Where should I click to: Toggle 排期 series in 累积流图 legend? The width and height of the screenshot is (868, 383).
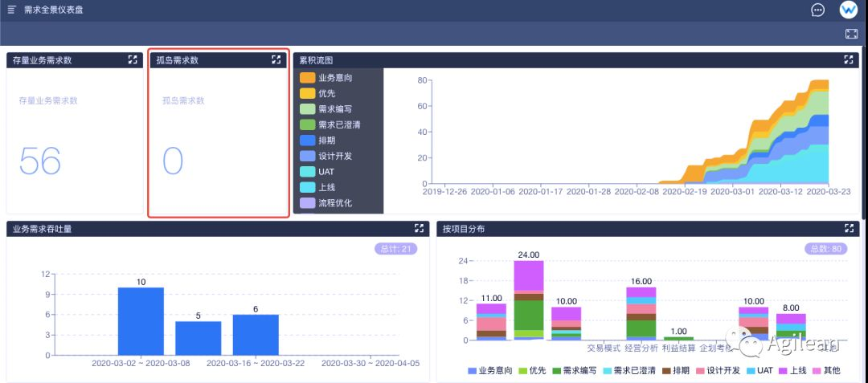click(317, 141)
